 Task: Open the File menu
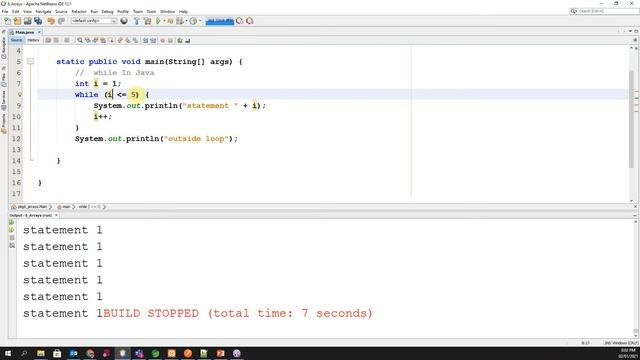pyautogui.click(x=5, y=11)
